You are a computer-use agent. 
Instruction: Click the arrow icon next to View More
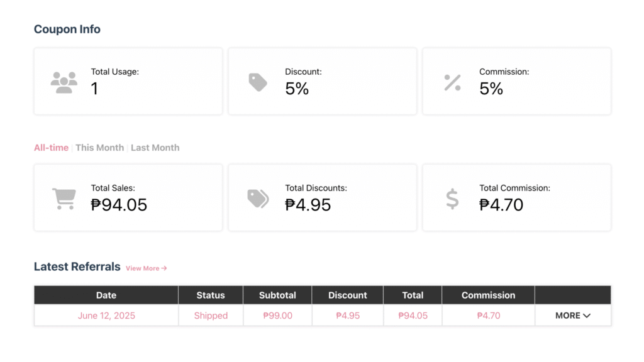(164, 268)
